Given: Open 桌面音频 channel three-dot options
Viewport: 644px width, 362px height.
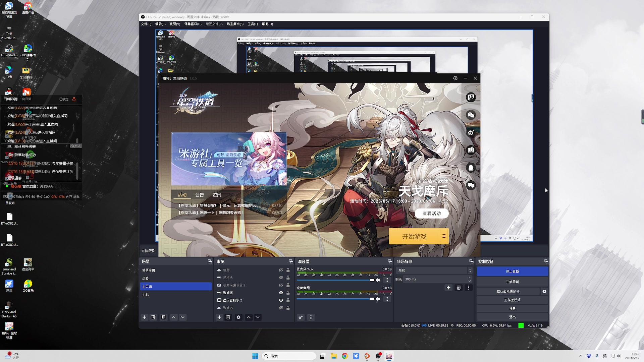Looking at the screenshot, I should pos(387,299).
